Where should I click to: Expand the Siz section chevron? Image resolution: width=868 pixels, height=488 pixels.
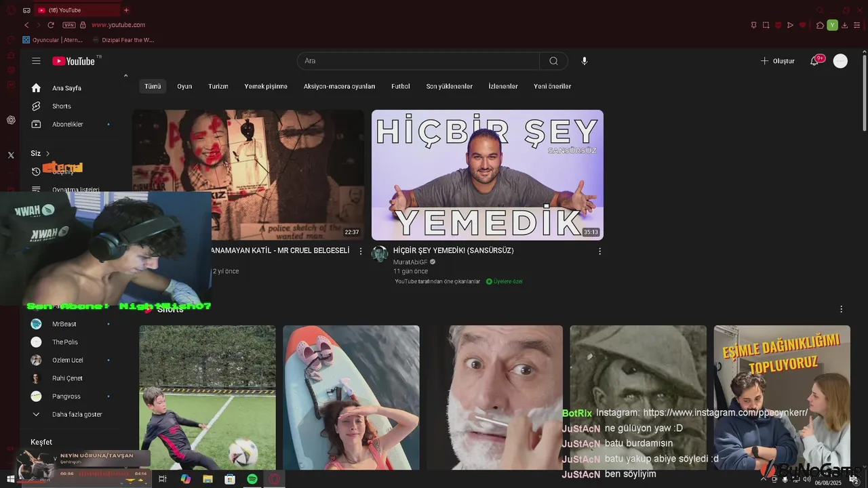pos(47,154)
